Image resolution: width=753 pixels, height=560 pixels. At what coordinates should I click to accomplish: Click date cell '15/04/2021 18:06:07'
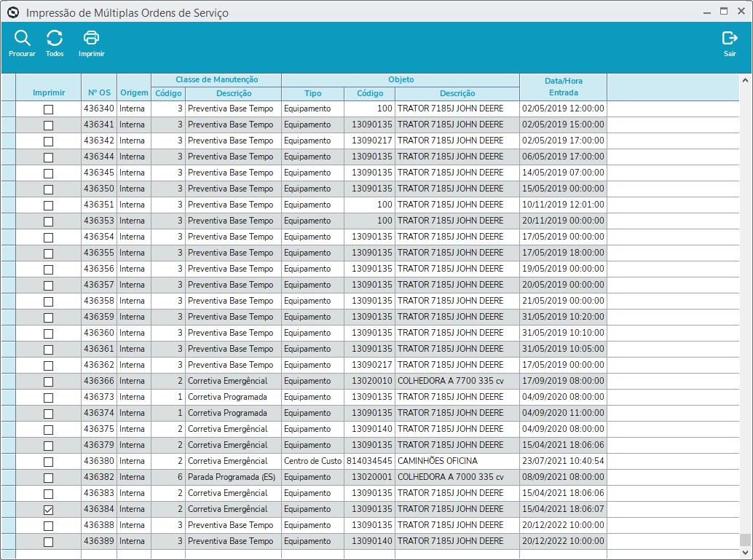[564, 509]
